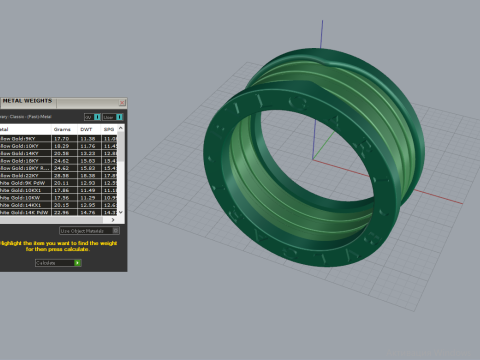The height and width of the screenshot is (360, 480).
Task: Click the 11.49 DWT cell for White Gold:10KX1
Action: (89, 190)
